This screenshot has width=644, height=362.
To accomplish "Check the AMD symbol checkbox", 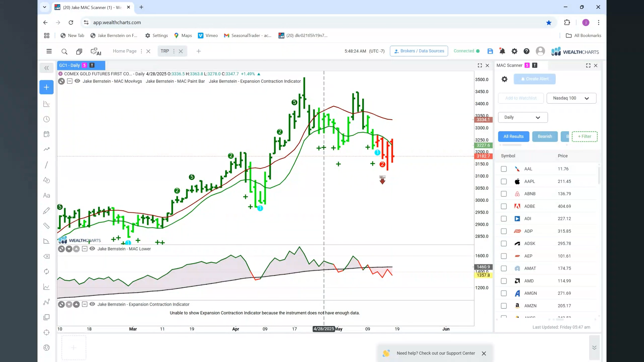I will point(504,281).
